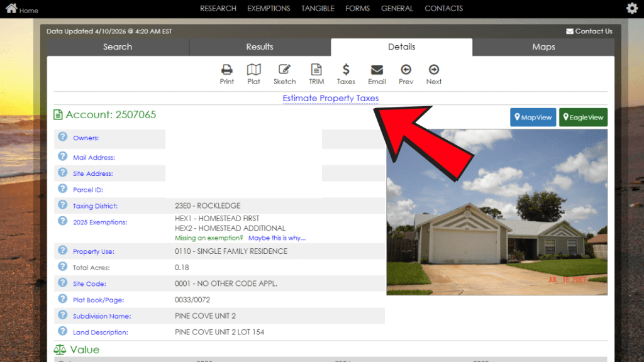The image size is (644, 362).
Task: Advance to next record with Next icon
Action: 433,74
